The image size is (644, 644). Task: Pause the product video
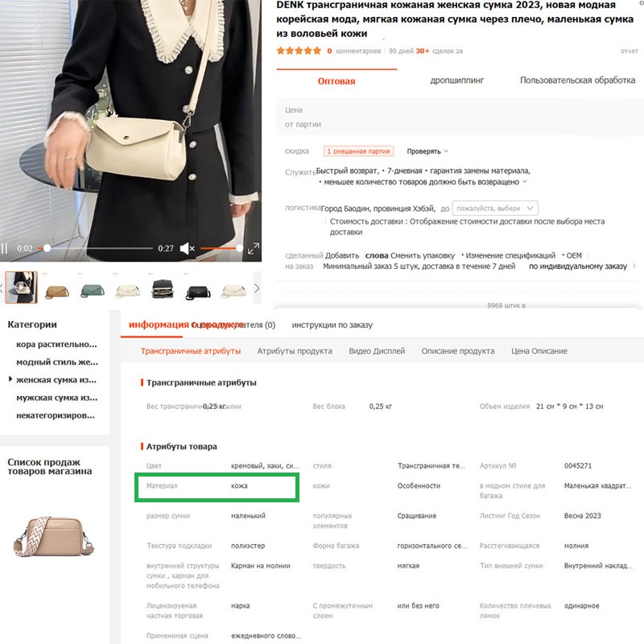(x=5, y=249)
